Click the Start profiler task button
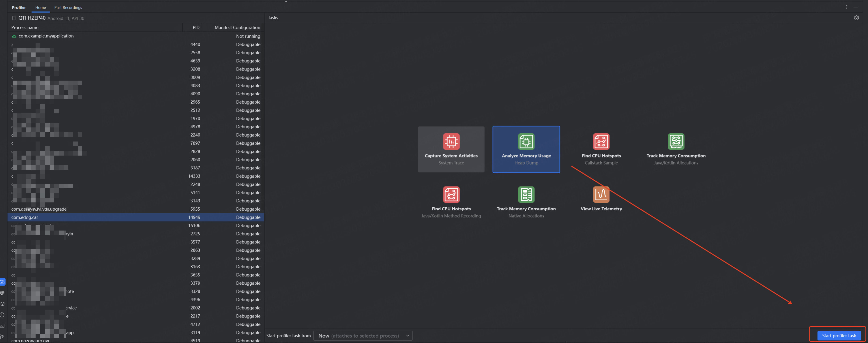 (839, 336)
